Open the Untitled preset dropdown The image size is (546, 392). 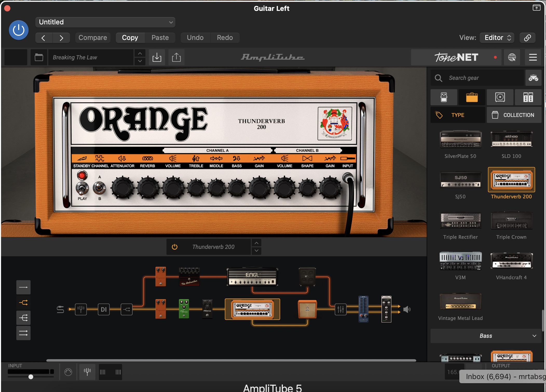[x=105, y=22]
